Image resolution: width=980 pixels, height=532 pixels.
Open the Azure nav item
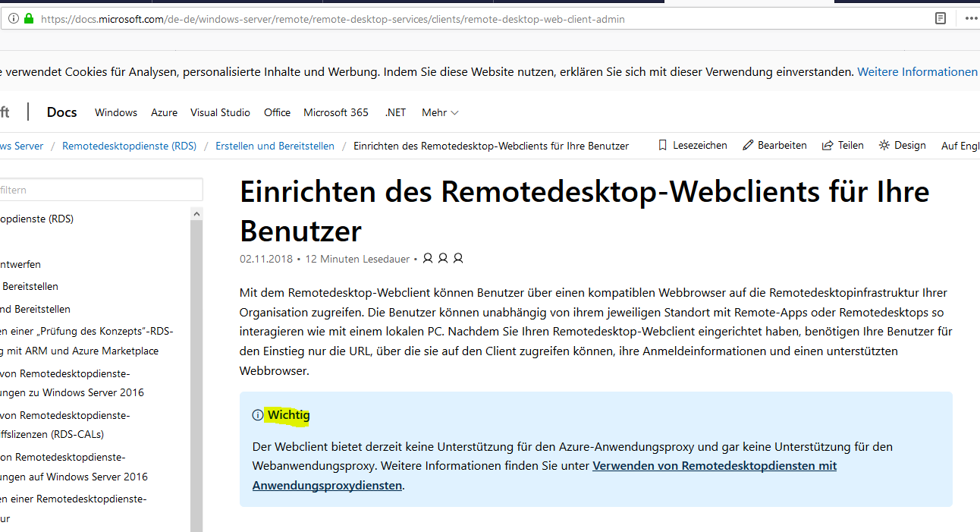pos(164,112)
